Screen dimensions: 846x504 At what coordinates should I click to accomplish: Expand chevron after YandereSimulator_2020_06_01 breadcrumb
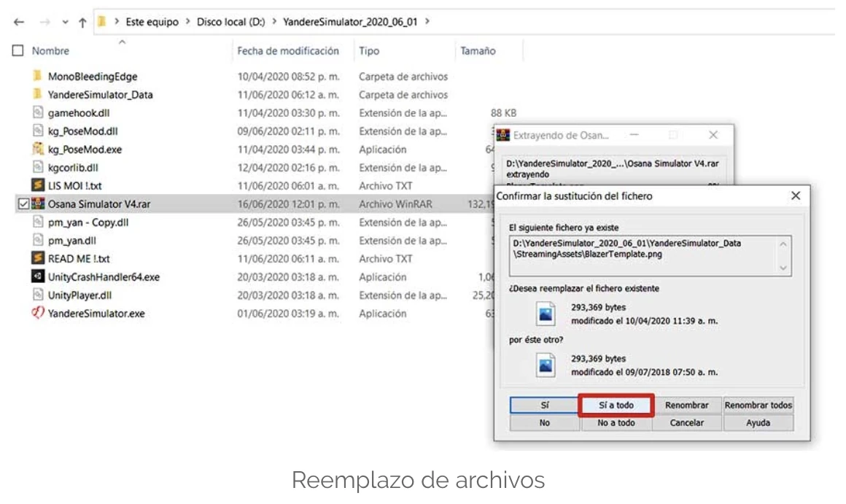click(x=427, y=22)
